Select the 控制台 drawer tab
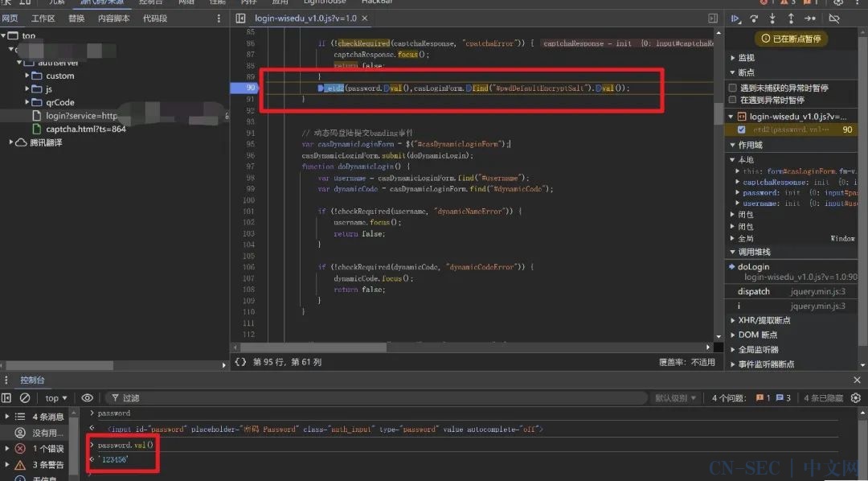 tap(32, 380)
